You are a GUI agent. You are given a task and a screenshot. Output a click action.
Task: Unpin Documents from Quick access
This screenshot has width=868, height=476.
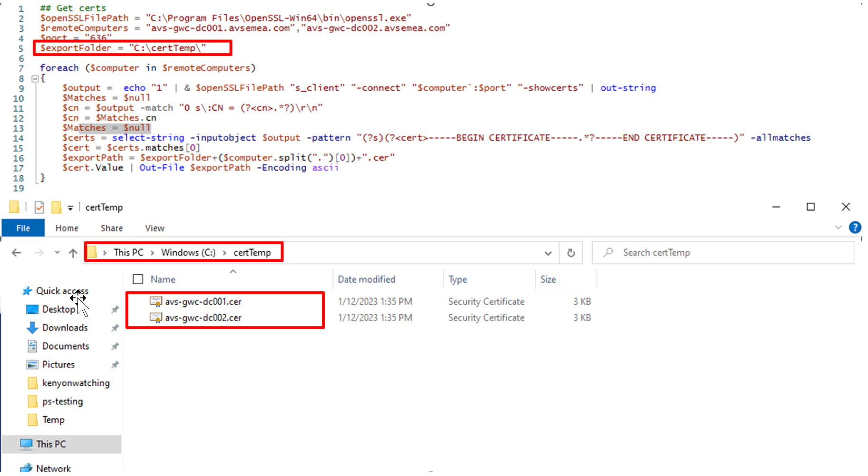[115, 346]
